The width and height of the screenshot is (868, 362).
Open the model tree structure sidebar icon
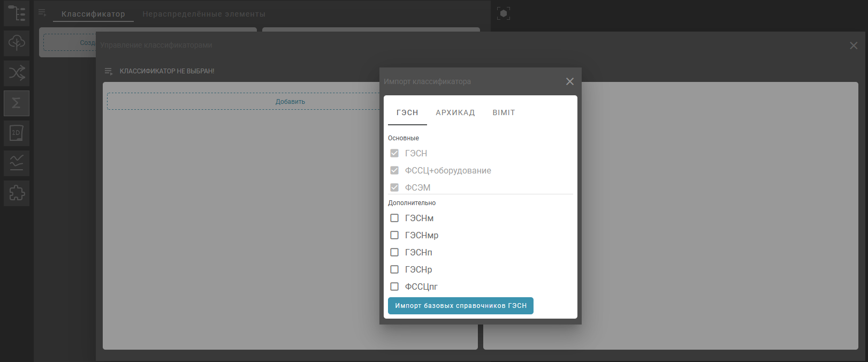point(17,13)
